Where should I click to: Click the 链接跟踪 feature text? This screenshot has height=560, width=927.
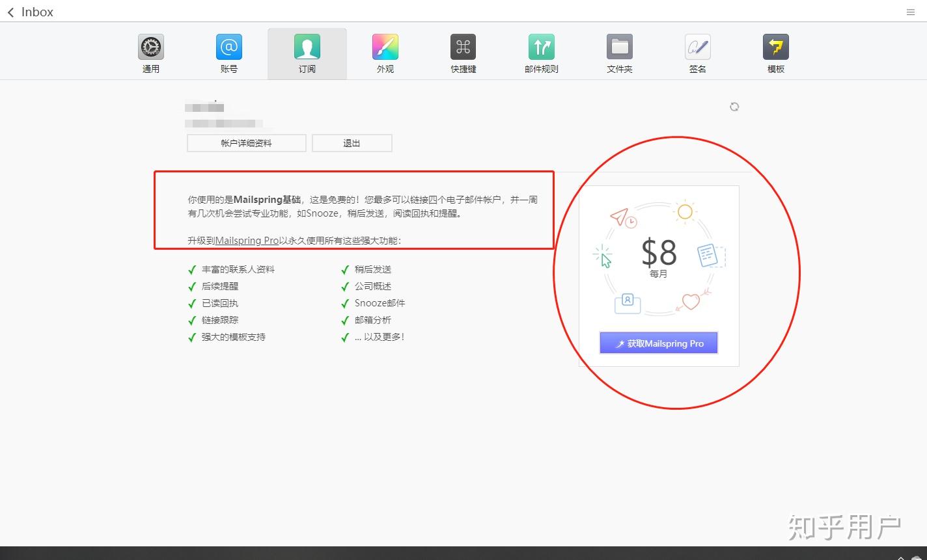tap(220, 320)
